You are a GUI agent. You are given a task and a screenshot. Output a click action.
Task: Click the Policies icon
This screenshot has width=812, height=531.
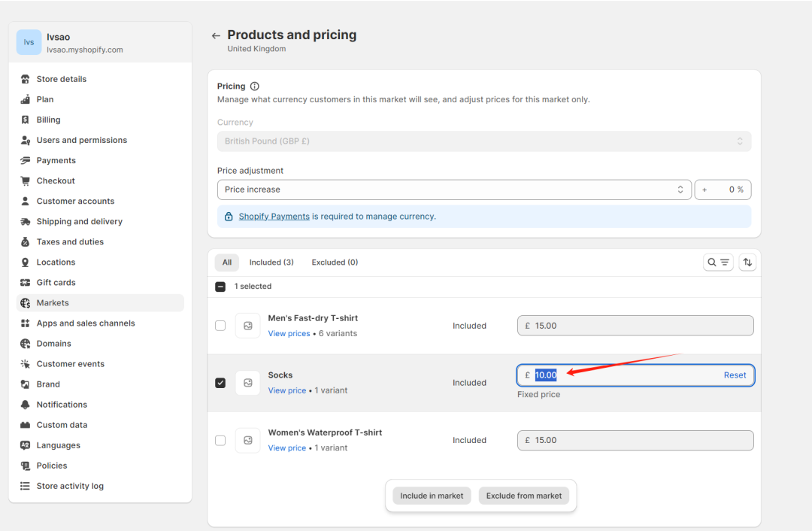[25, 466]
